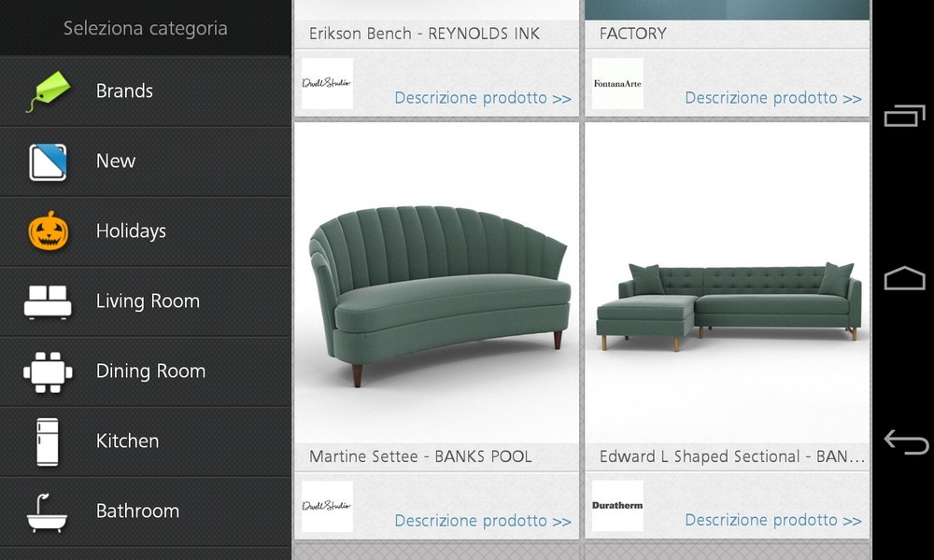Tap the FontanaArte brand logo
Viewport: 934px width, 560px height.
click(x=617, y=83)
